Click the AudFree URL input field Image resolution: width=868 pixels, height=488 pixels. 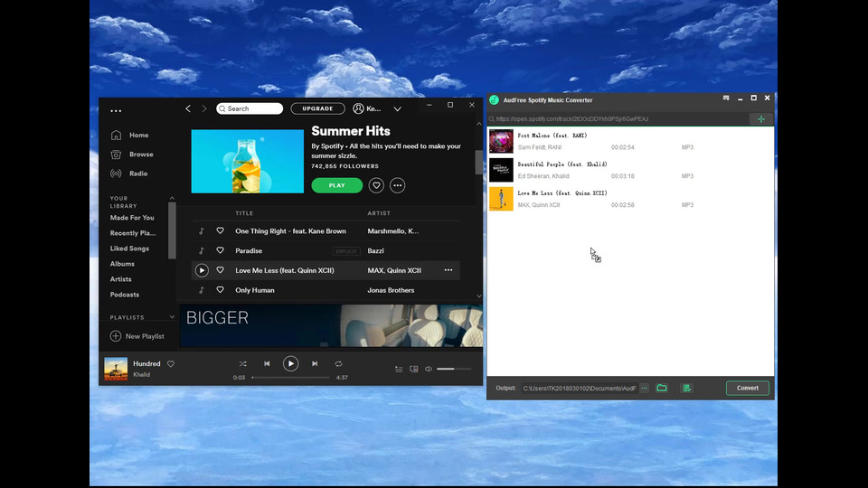pyautogui.click(x=618, y=119)
